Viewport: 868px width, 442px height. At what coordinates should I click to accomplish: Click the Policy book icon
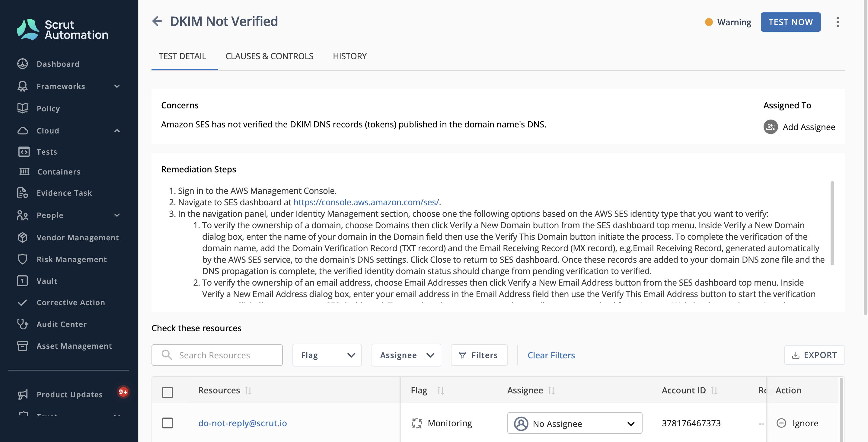point(23,108)
